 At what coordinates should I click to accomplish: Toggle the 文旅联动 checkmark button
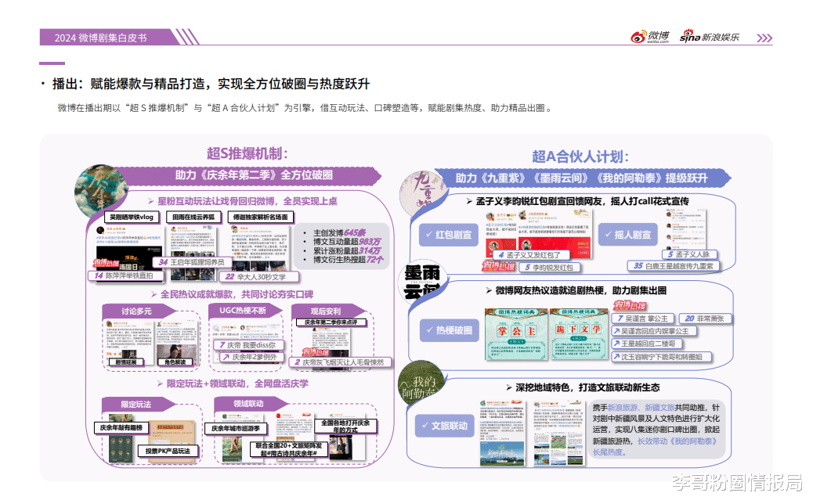click(444, 426)
